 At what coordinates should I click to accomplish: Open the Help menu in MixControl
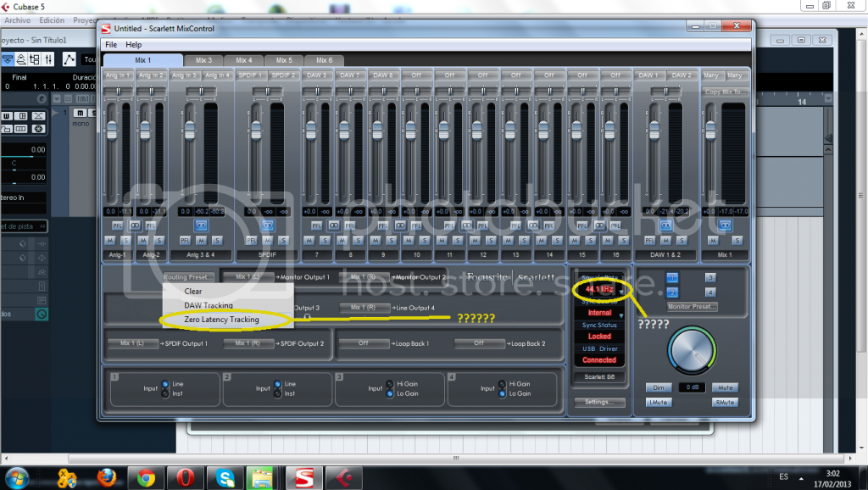pos(133,45)
